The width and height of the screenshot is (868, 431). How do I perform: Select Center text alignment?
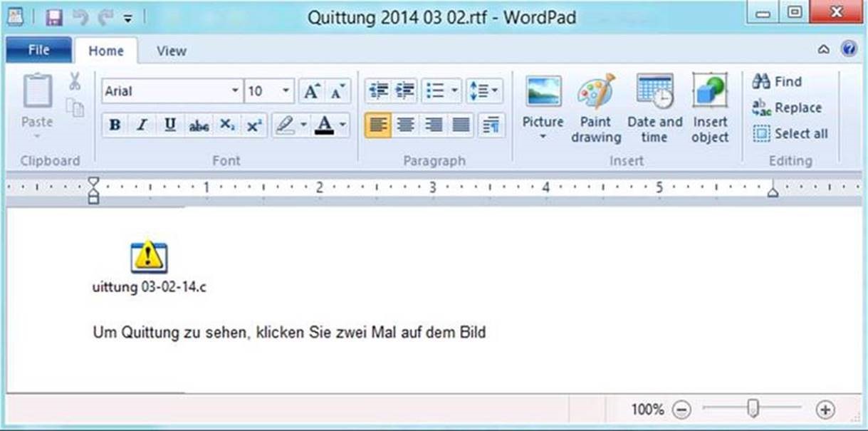tap(406, 125)
